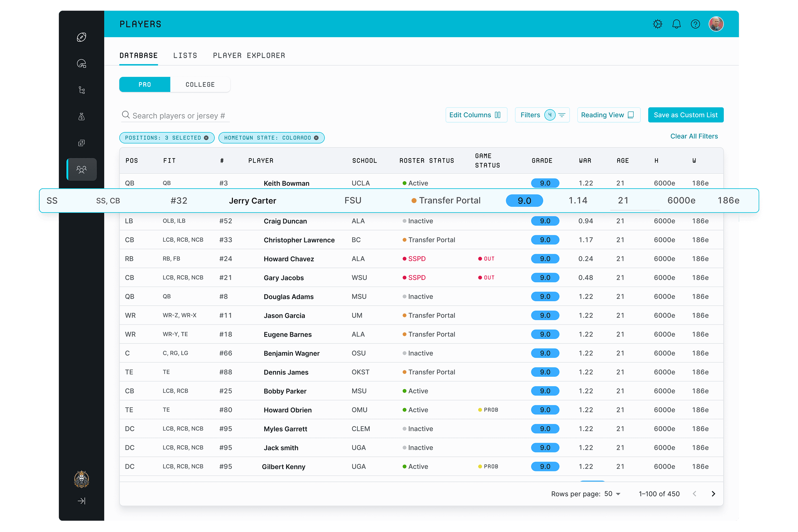Click the help question mark icon
This screenshot has width=798, height=532.
click(x=695, y=24)
